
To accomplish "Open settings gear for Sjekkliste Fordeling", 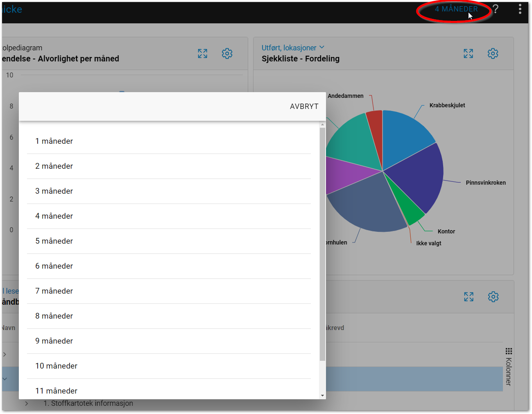I will pos(493,54).
